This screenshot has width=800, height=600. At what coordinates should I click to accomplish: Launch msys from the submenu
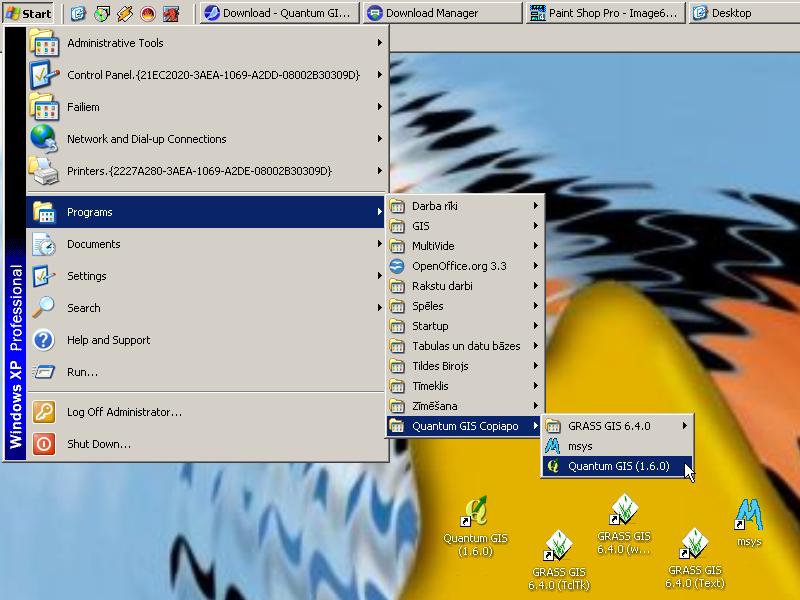(x=617, y=446)
